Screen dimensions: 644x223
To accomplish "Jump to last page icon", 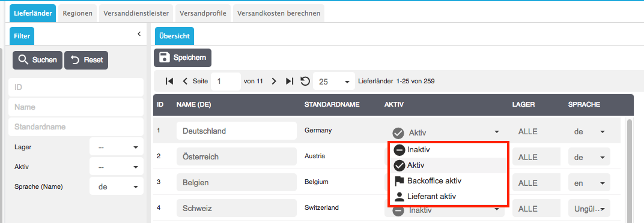I will (290, 81).
